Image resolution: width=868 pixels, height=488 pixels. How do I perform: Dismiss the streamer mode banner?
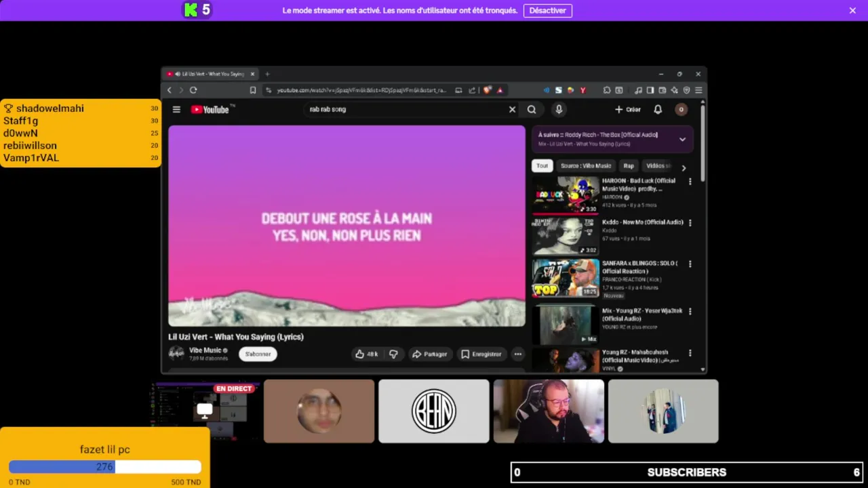[x=852, y=10]
